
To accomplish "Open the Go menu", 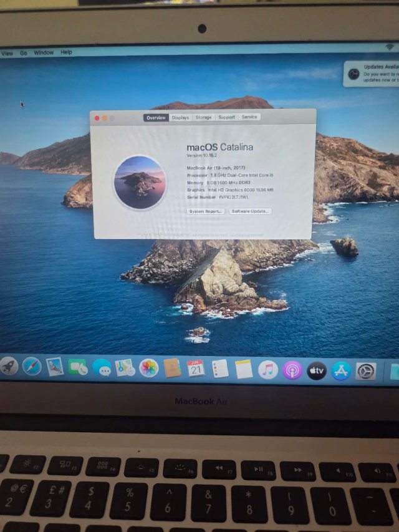I will click(24, 53).
